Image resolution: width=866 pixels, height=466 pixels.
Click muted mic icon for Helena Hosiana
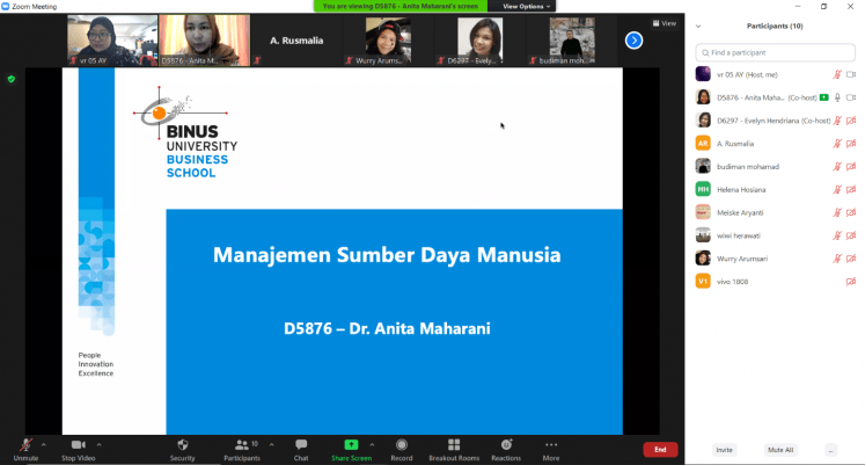coord(837,189)
